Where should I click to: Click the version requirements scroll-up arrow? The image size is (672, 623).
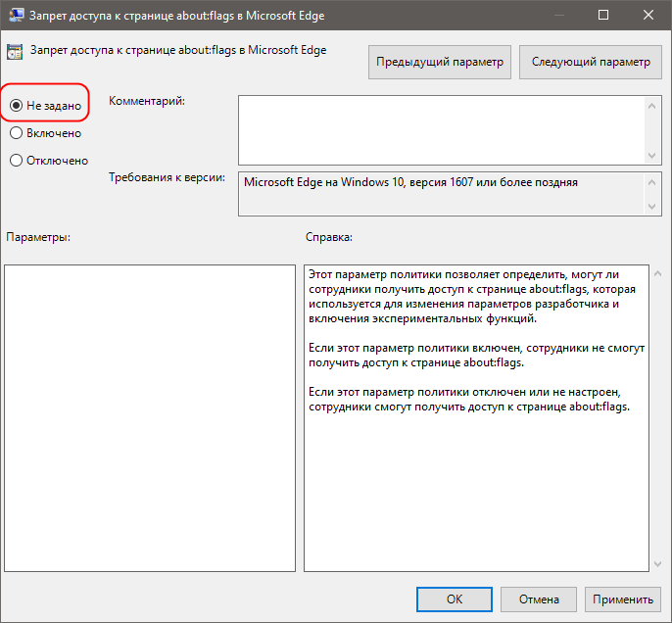coord(651,182)
